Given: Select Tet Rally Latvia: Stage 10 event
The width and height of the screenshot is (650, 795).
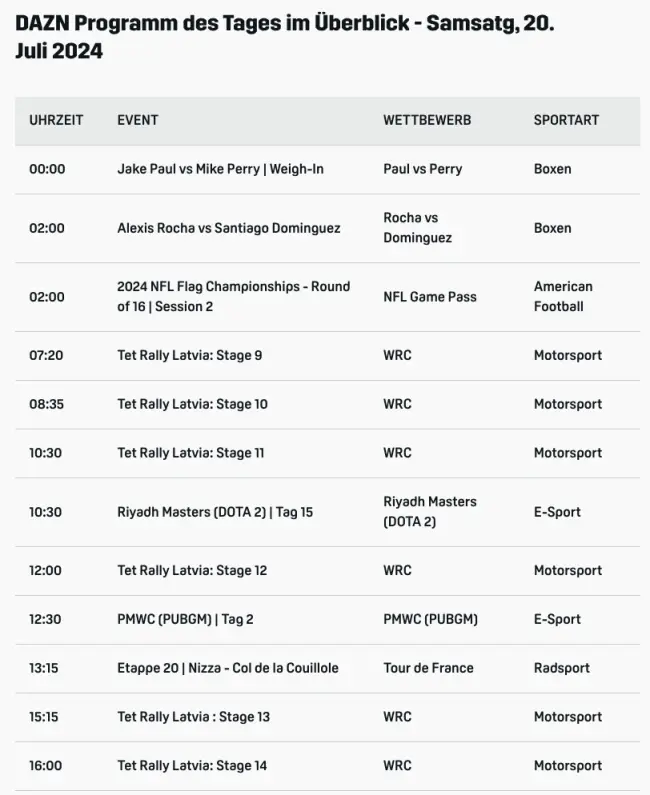Looking at the screenshot, I should point(192,404).
